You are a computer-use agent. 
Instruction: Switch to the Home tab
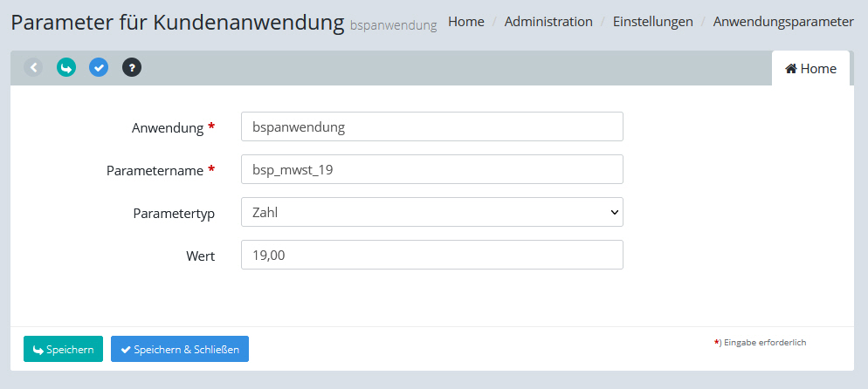point(810,69)
